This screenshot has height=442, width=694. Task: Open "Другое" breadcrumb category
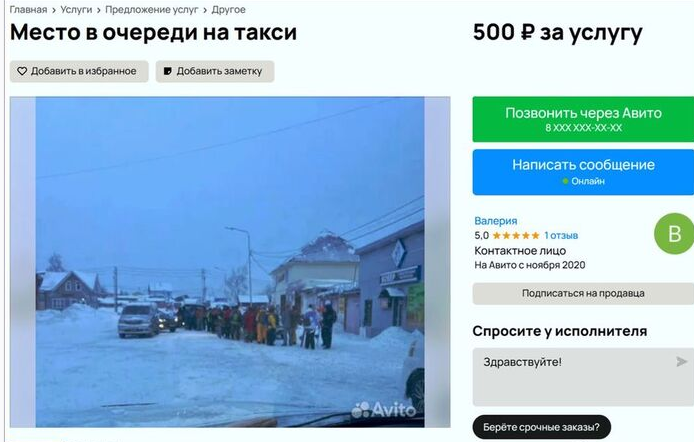pyautogui.click(x=228, y=10)
